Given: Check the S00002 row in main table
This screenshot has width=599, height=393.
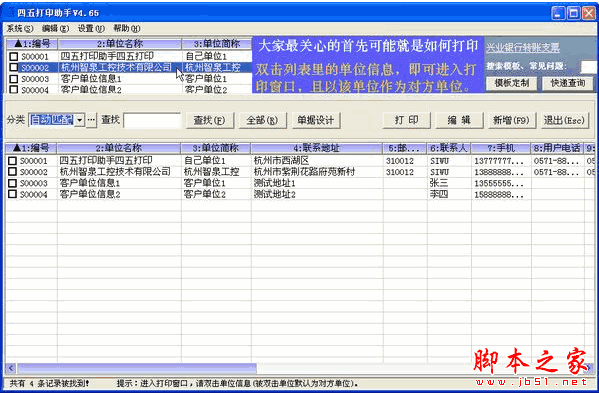Looking at the screenshot, I should [13, 171].
